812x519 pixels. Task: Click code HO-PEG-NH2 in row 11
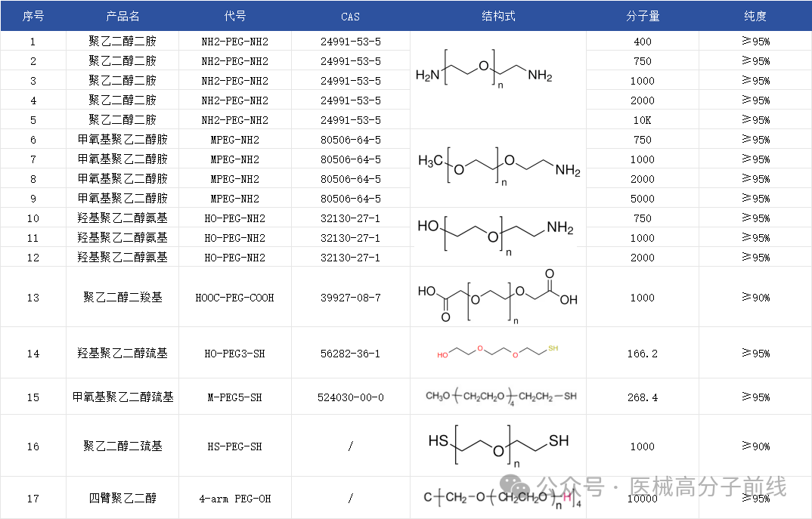[235, 238]
